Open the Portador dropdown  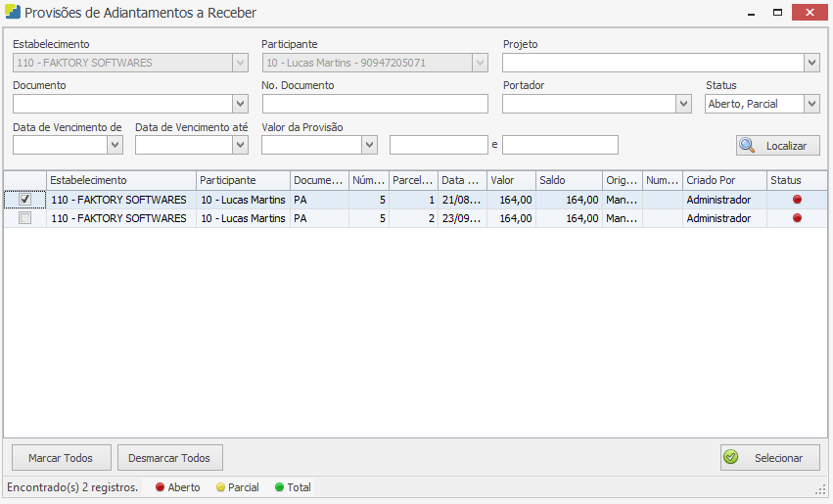click(x=683, y=104)
